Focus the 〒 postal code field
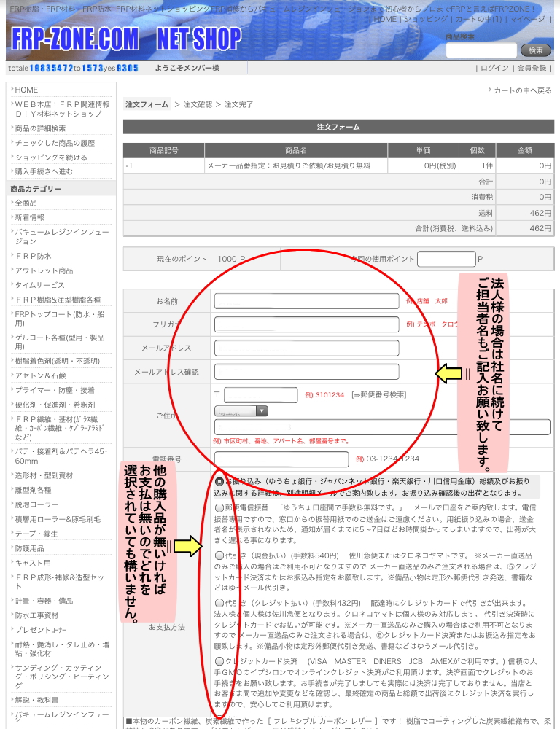Viewport: 560px width, 729px height. [260, 395]
